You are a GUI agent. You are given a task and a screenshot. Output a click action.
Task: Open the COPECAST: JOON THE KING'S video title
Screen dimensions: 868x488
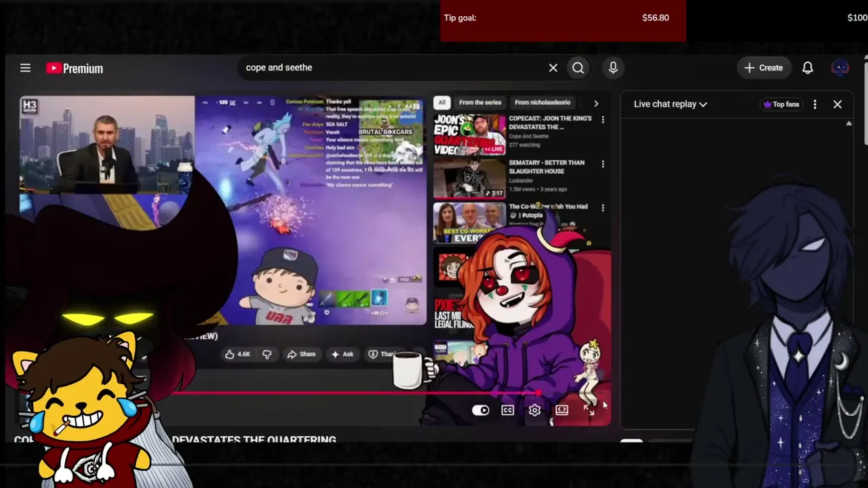coord(550,123)
